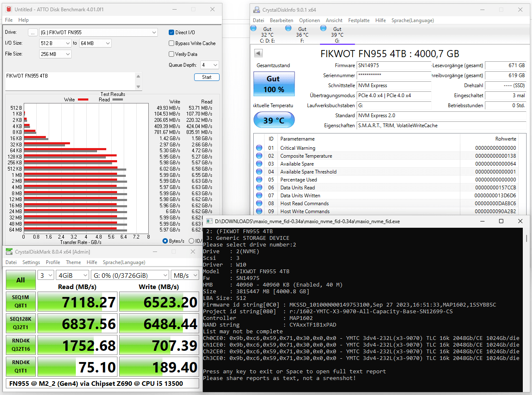Viewport: 532px width, 395px height.
Task: Toggle the Bypass Write Cache checkbox
Action: pyautogui.click(x=171, y=43)
